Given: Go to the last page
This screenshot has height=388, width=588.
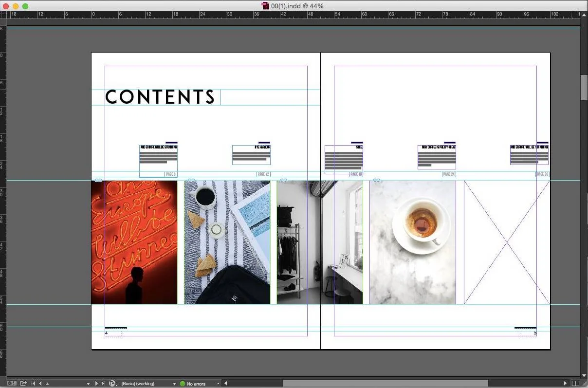Looking at the screenshot, I should coord(103,384).
